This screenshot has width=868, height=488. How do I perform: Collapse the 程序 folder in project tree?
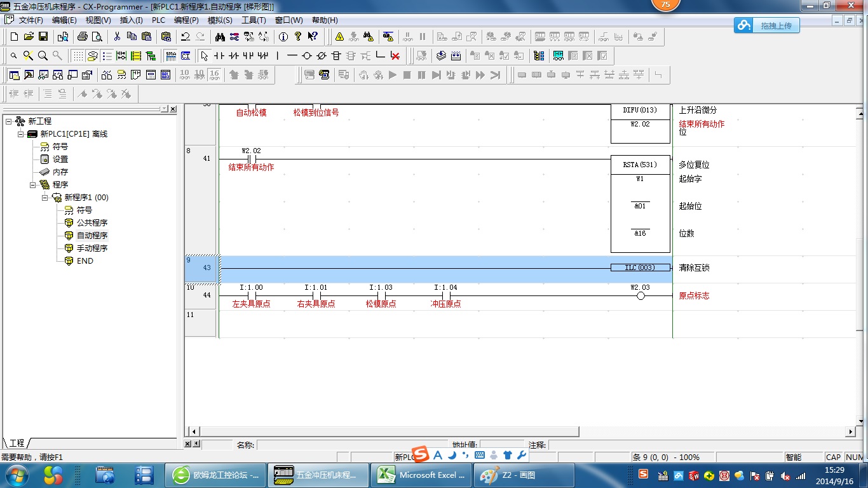click(33, 185)
